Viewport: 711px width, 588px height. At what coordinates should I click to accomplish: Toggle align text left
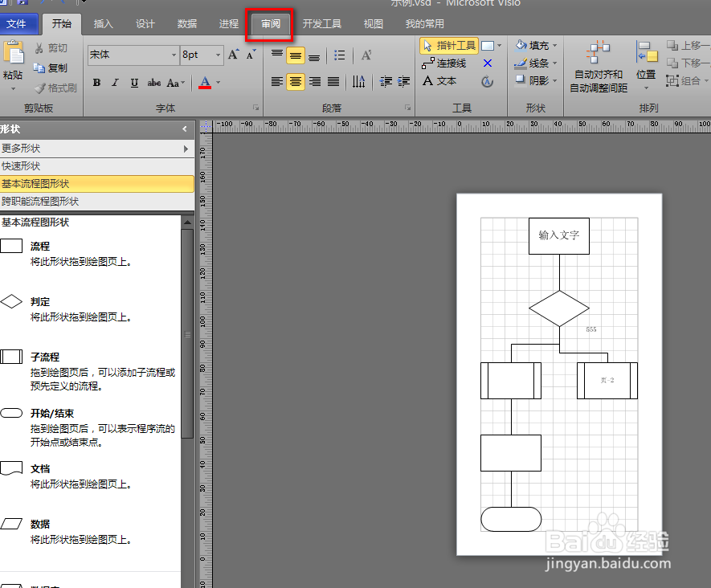point(277,82)
